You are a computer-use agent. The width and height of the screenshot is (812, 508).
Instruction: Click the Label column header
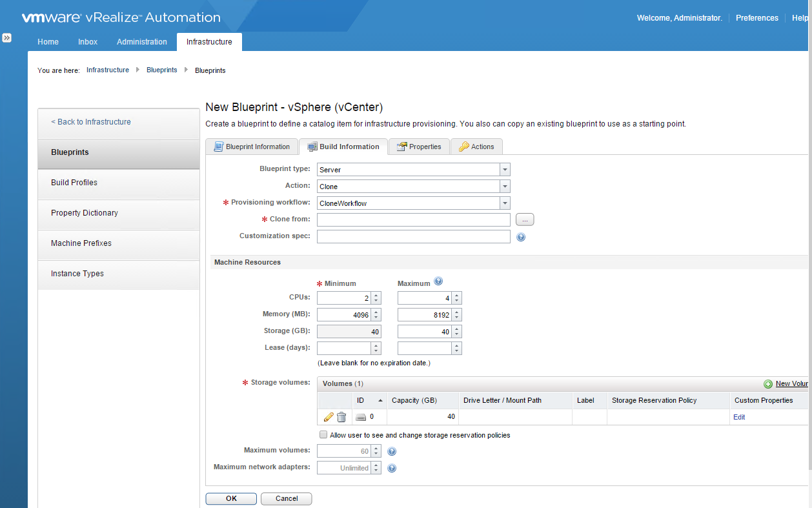click(x=589, y=400)
